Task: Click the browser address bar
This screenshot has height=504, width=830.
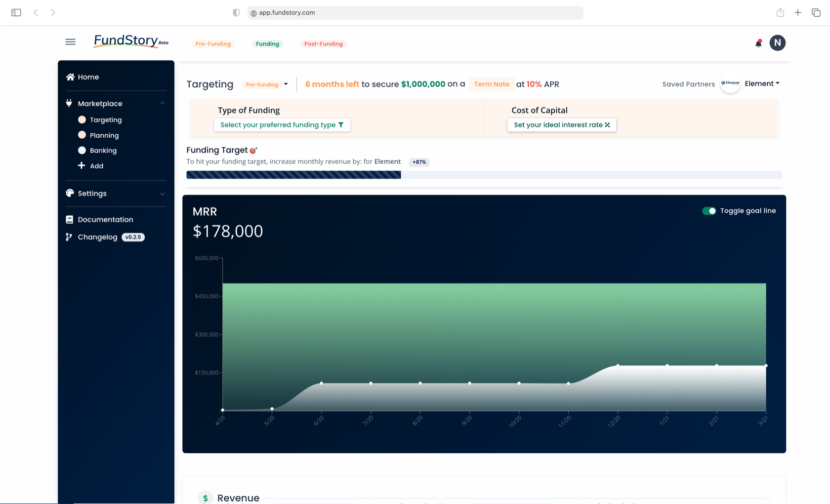Action: 415,13
